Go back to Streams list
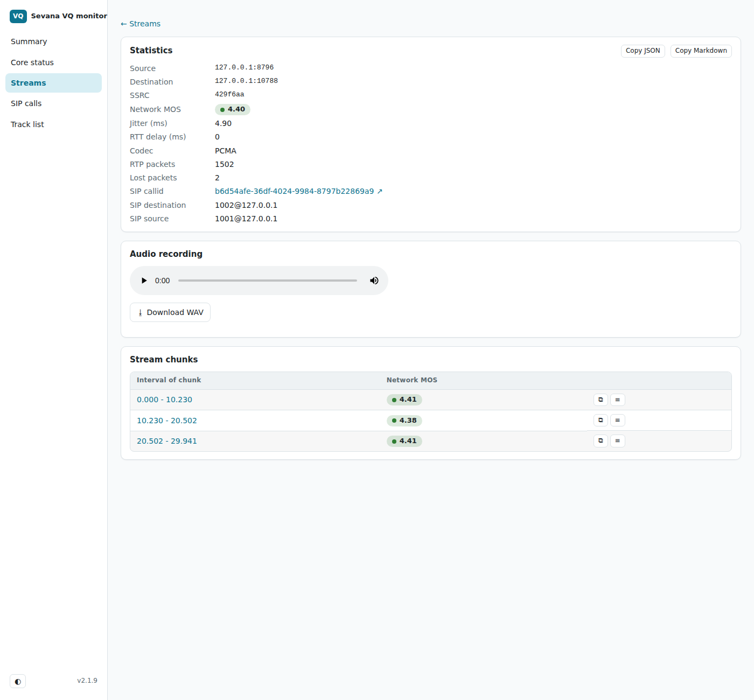Image resolution: width=754 pixels, height=700 pixels. [x=141, y=24]
